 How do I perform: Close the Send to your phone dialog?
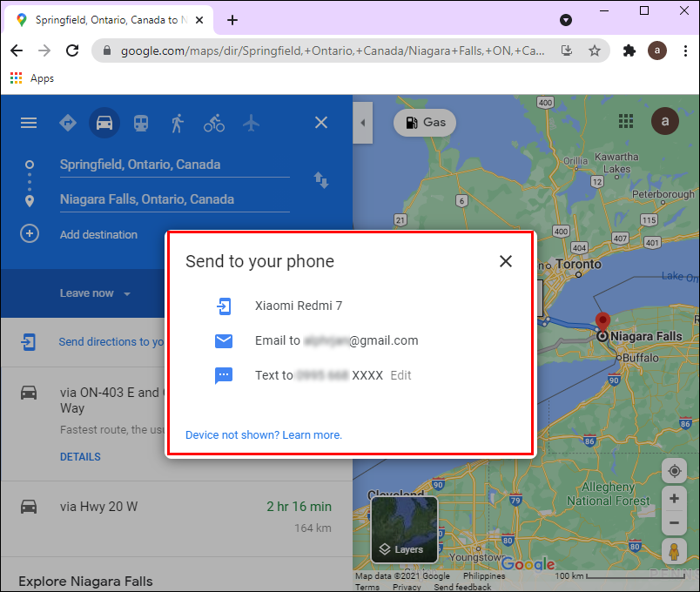505,261
